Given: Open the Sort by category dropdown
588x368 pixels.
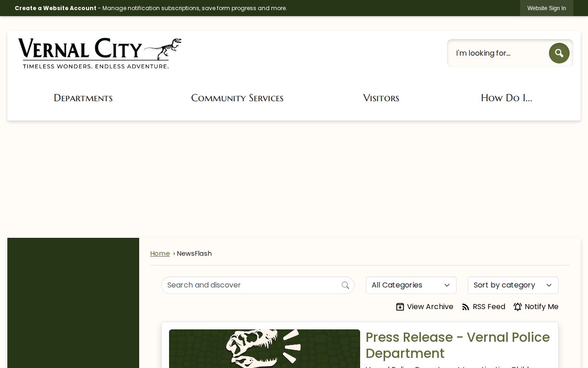Looking at the screenshot, I should 513,285.
